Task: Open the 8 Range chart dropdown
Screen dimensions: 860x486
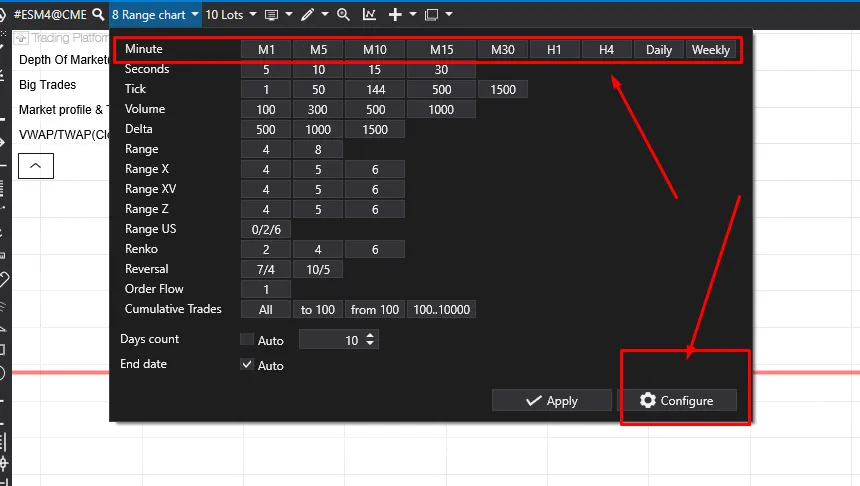Action: 155,15
